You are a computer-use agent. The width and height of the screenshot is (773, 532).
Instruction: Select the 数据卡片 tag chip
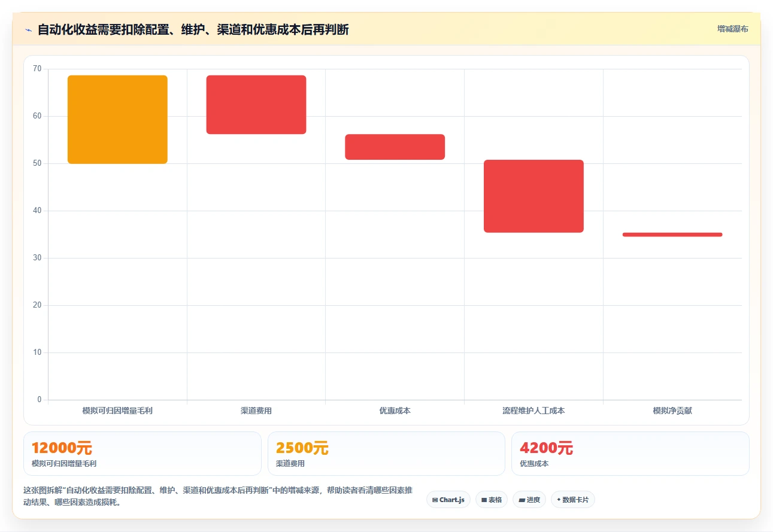572,500
